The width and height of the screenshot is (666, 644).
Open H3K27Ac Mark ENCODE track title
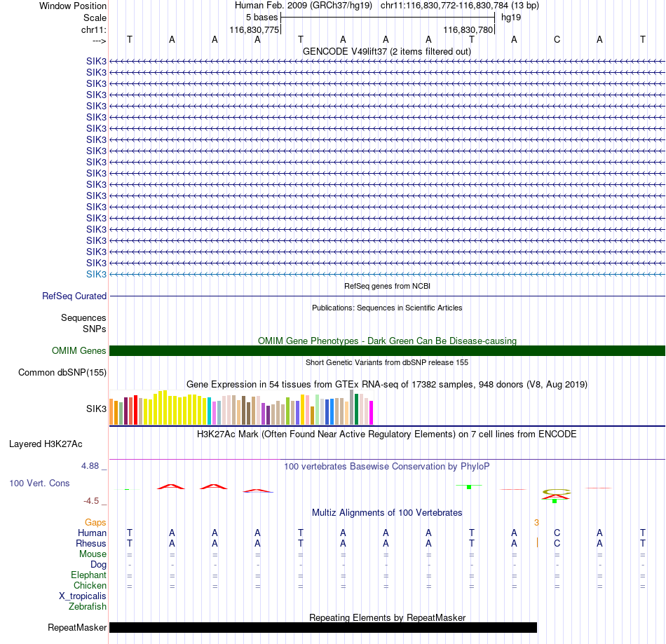[x=387, y=434]
